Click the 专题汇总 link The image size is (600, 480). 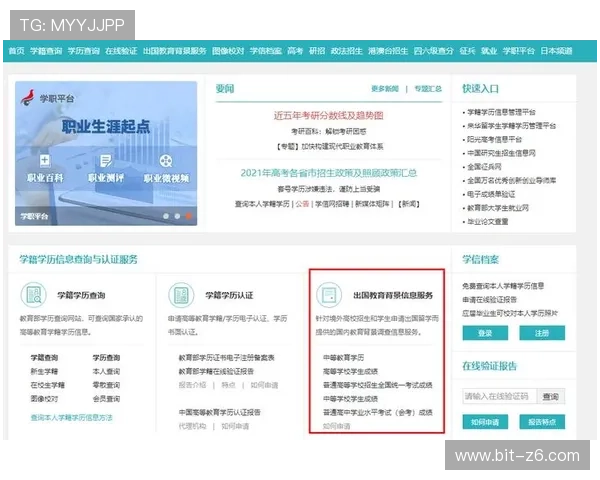pyautogui.click(x=428, y=89)
